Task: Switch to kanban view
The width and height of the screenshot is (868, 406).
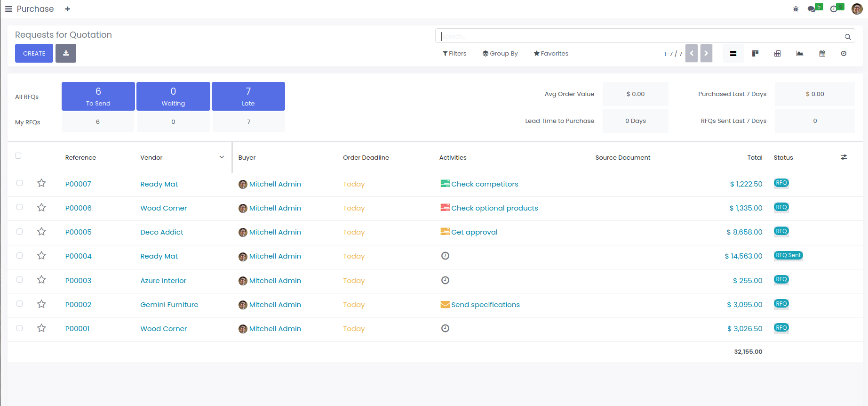Action: tap(755, 54)
